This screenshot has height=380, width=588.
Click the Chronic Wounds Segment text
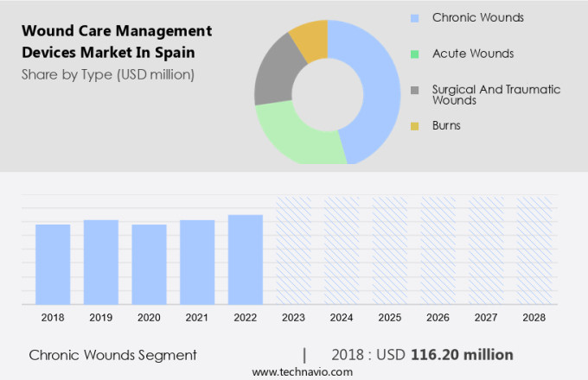tap(113, 355)
